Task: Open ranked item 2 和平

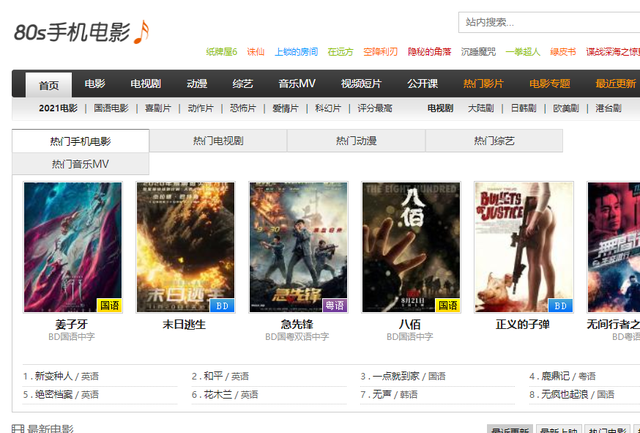Action: click(213, 376)
